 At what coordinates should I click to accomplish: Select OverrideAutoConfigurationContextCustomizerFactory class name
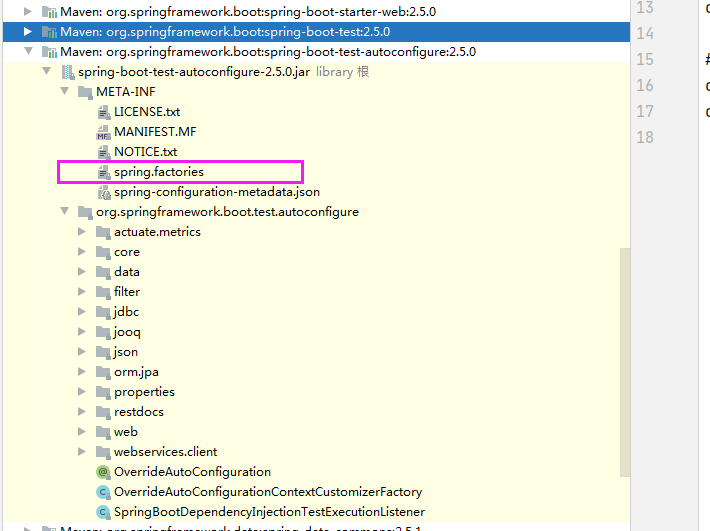click(268, 492)
